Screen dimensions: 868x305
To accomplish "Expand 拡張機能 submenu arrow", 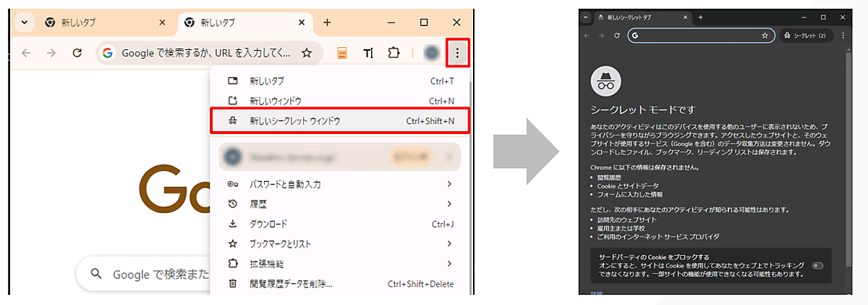I will 449,263.
